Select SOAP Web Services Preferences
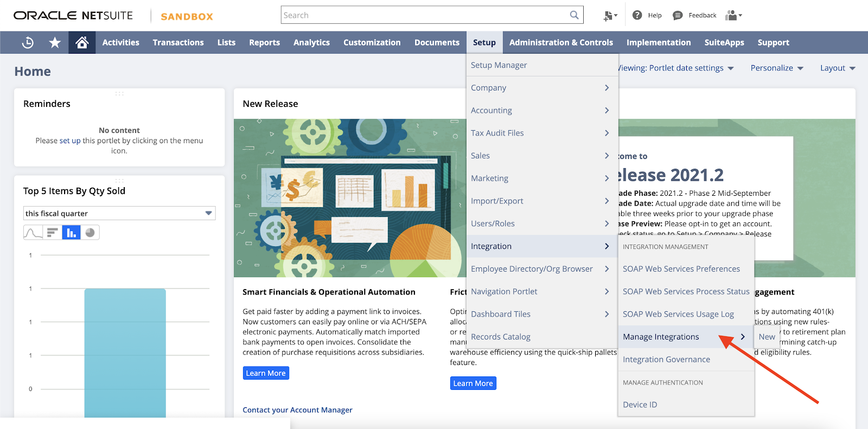This screenshot has width=868, height=429. tap(681, 269)
